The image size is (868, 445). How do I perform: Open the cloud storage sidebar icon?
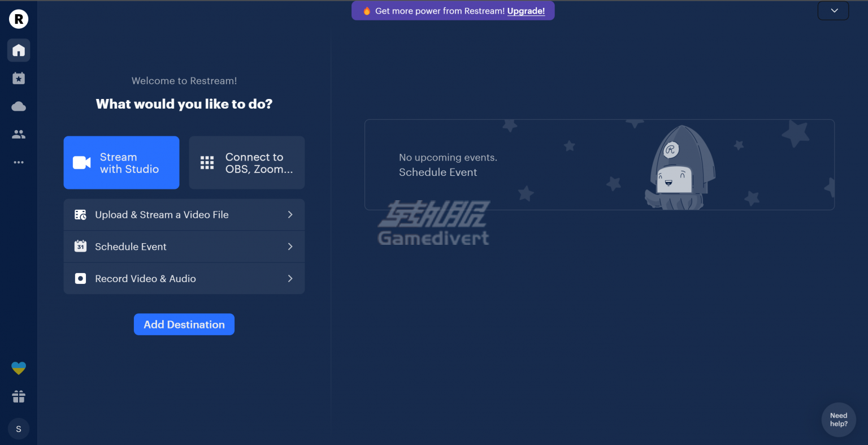click(x=19, y=106)
